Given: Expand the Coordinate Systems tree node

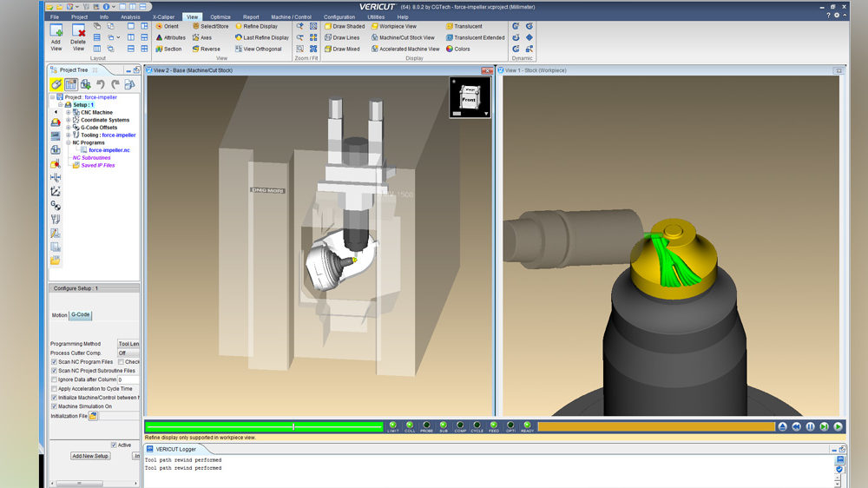Looking at the screenshot, I should click(69, 120).
